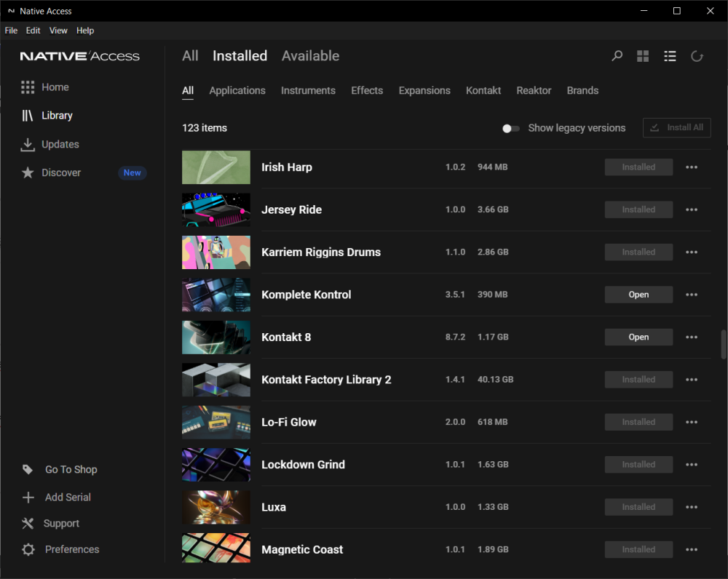Open Kontakt 8 with the Open button
This screenshot has height=579, width=728.
click(638, 338)
